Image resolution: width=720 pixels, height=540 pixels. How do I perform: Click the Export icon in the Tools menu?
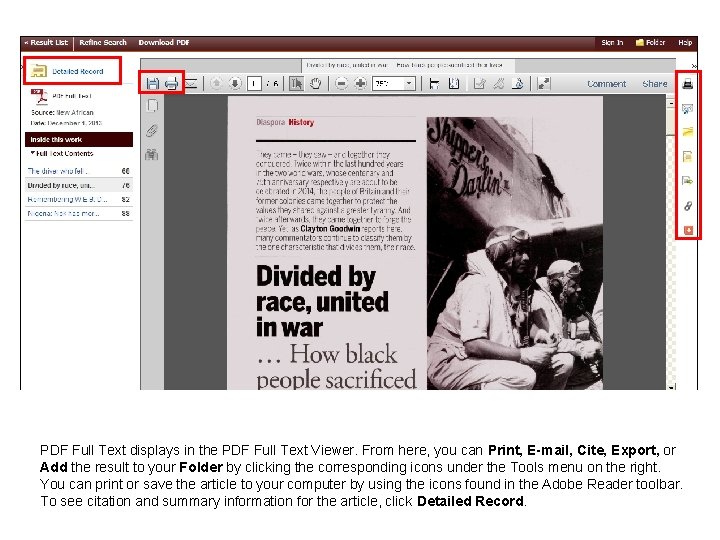pos(687,181)
